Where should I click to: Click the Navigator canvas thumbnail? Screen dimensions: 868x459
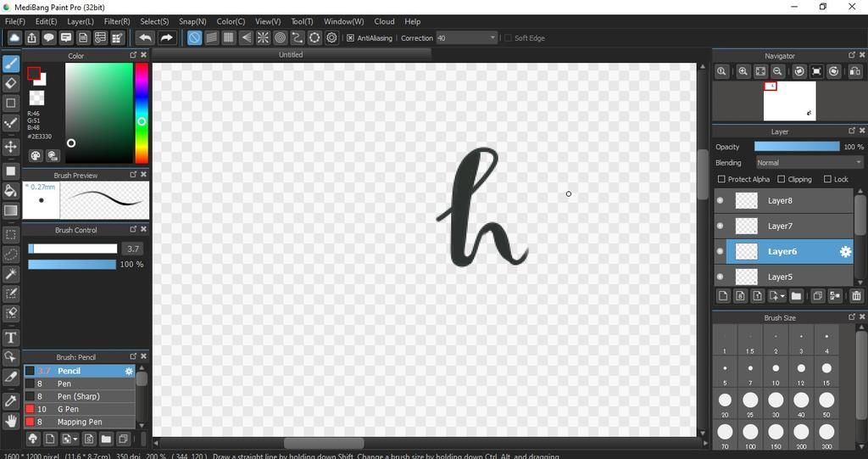789,101
